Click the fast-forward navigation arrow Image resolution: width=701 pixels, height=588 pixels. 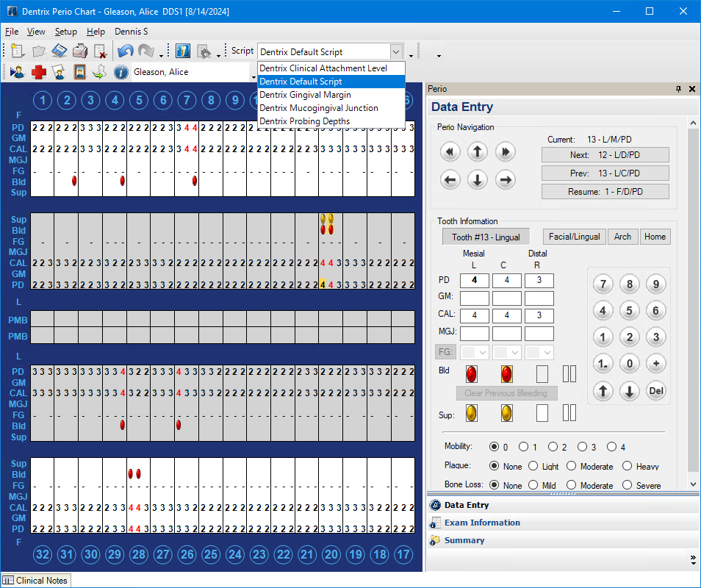point(504,152)
